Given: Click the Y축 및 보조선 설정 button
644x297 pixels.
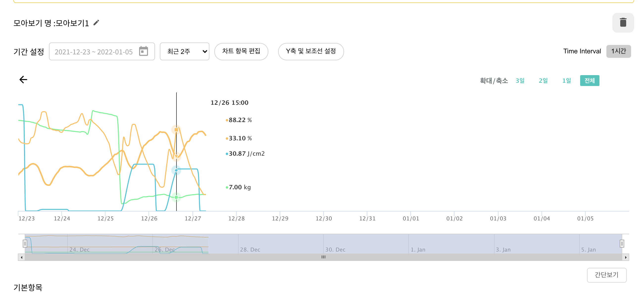Looking at the screenshot, I should pos(311,51).
